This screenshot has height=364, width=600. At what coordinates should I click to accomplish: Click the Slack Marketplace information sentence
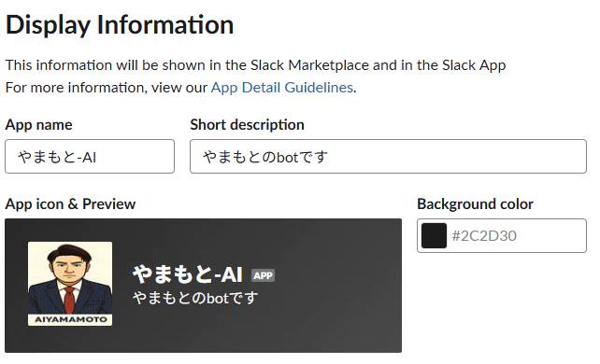[x=256, y=65]
